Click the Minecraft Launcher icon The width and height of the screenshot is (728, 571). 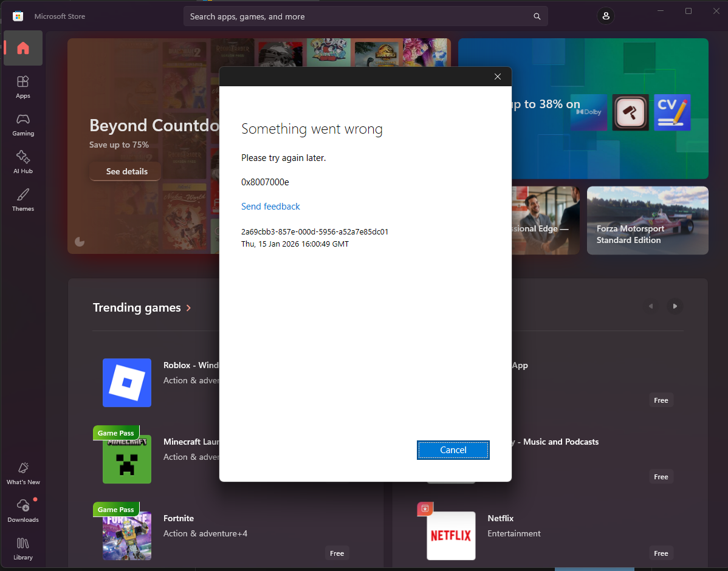click(x=127, y=459)
